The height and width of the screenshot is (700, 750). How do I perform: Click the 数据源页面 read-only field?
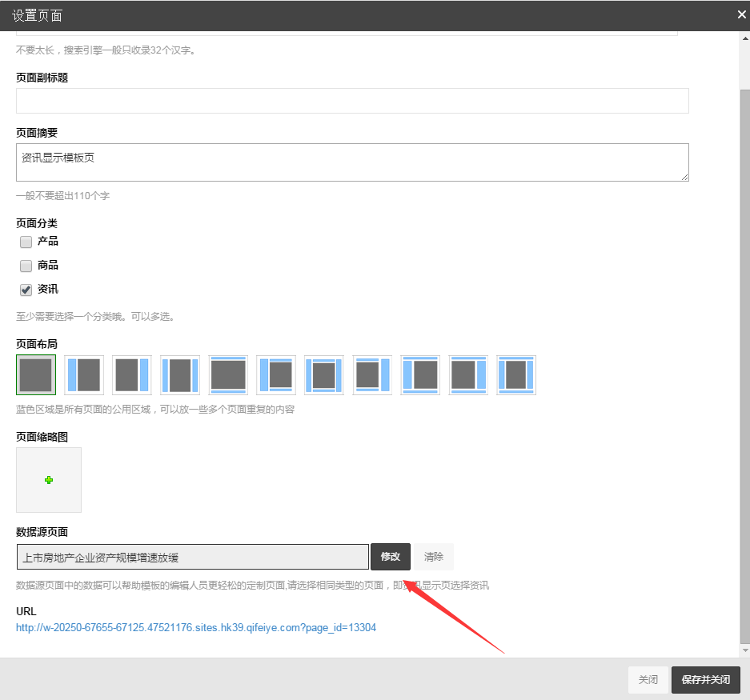(193, 557)
